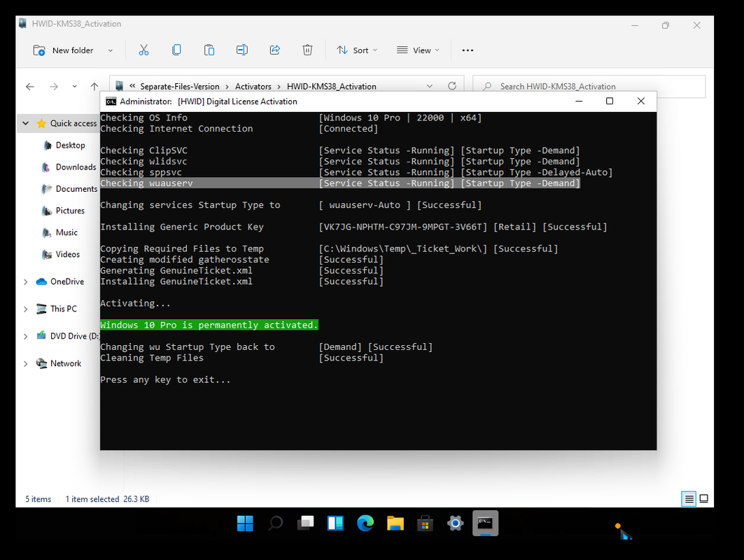Open Settings gear on the taskbar
The height and width of the screenshot is (560, 744).
455,524
